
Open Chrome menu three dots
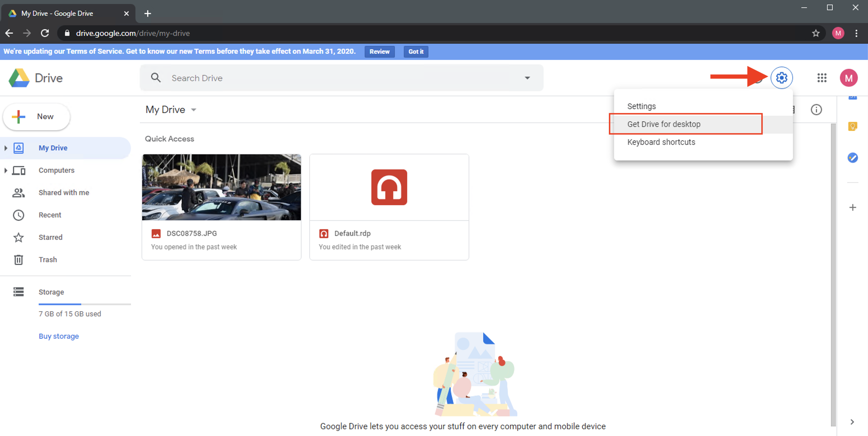(x=856, y=33)
